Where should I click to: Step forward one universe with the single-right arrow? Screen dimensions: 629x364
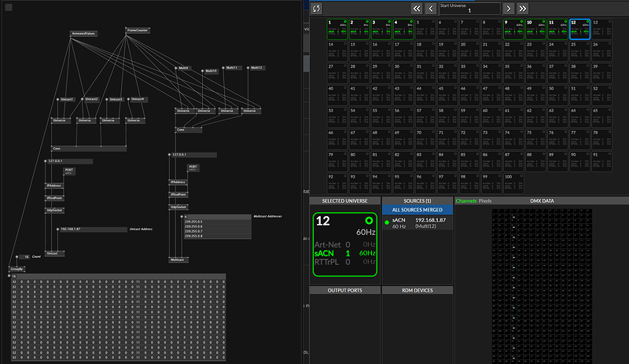pyautogui.click(x=508, y=9)
